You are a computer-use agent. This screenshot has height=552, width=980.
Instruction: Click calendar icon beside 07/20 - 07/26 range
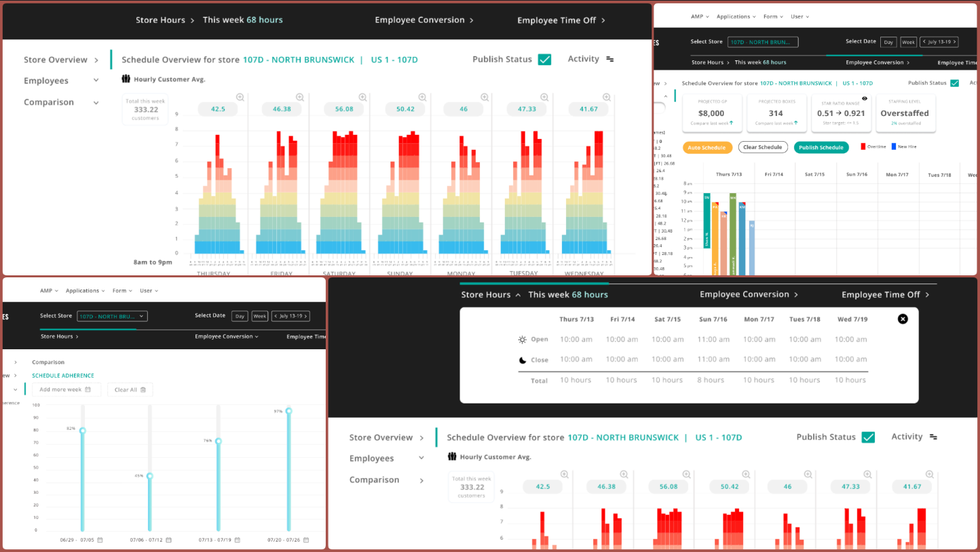[305, 540]
